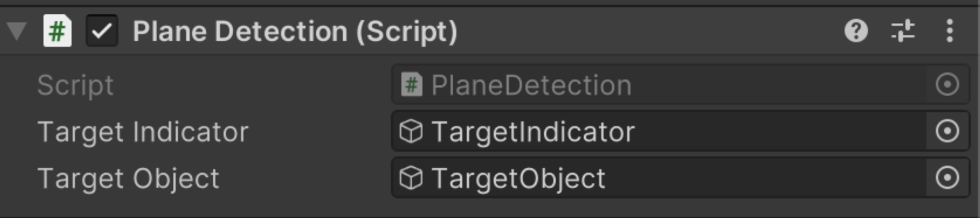Open the object picker for the Script field
Image resolution: width=980 pixels, height=218 pixels.
pos(947,84)
